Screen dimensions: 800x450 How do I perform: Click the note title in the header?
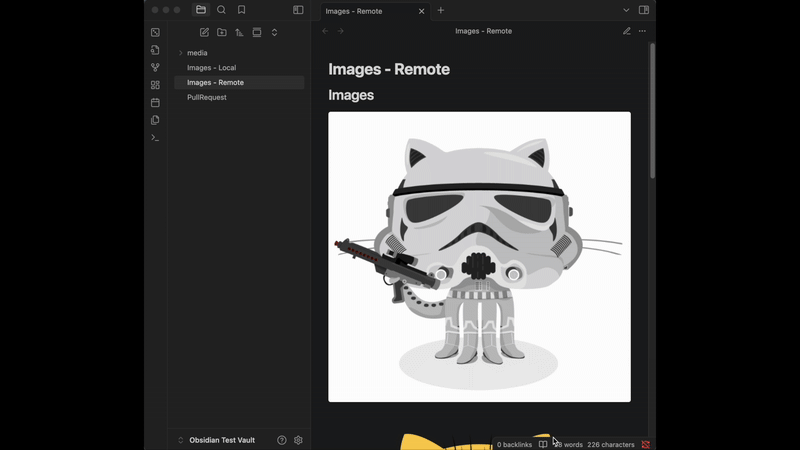483,31
